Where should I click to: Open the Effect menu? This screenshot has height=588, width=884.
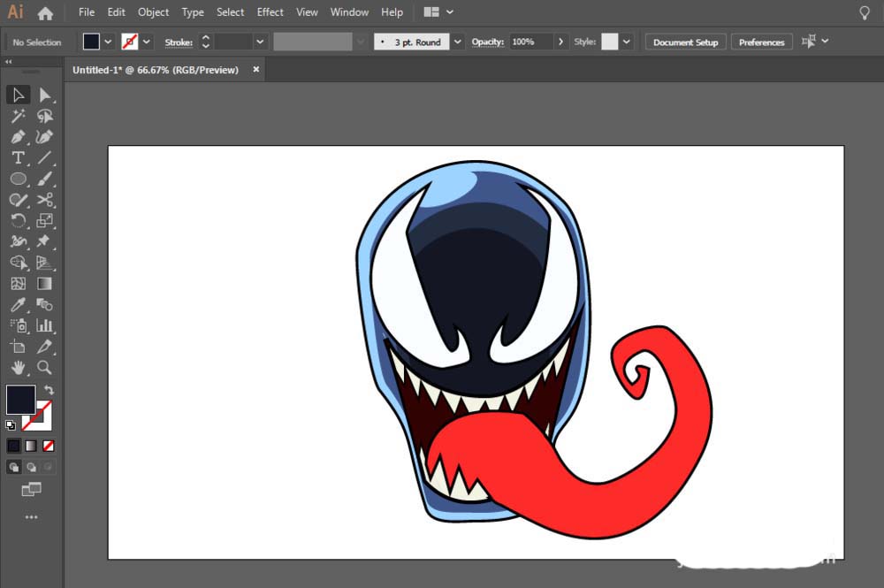point(270,12)
